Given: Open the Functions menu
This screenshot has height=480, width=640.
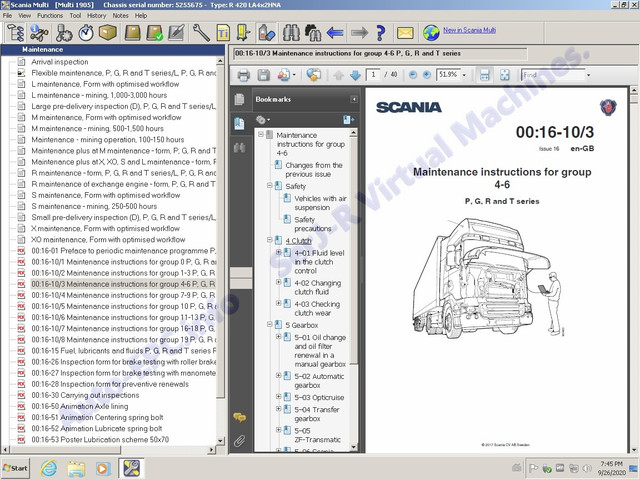Looking at the screenshot, I should [x=50, y=16].
